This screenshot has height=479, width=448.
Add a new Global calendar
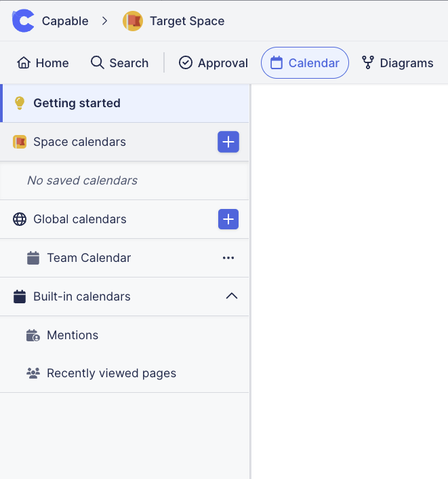228,219
